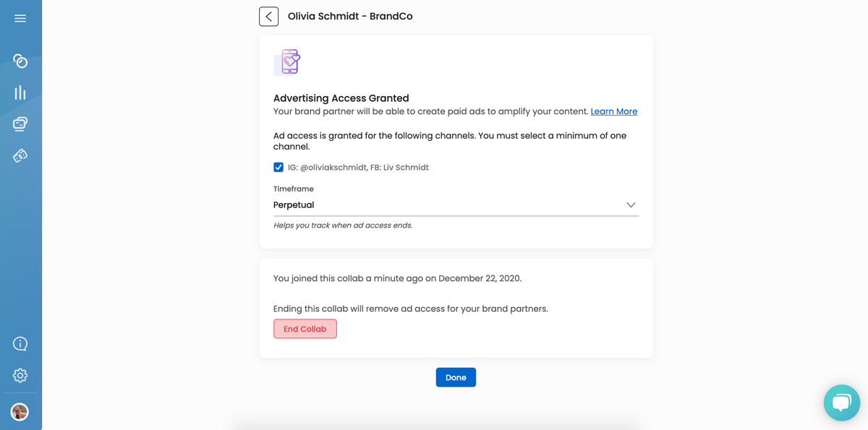The height and width of the screenshot is (430, 868).
Task: Open the live chat bubble widget
Action: point(842,403)
